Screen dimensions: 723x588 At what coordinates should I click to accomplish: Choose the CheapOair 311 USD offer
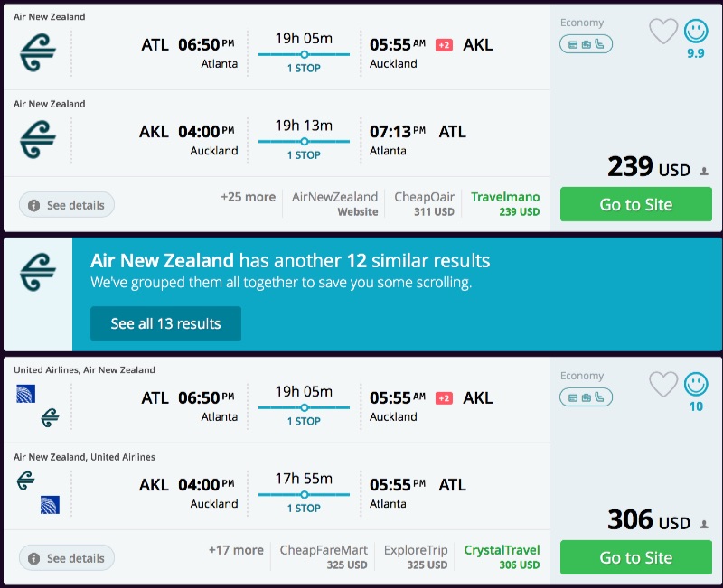[x=424, y=203]
